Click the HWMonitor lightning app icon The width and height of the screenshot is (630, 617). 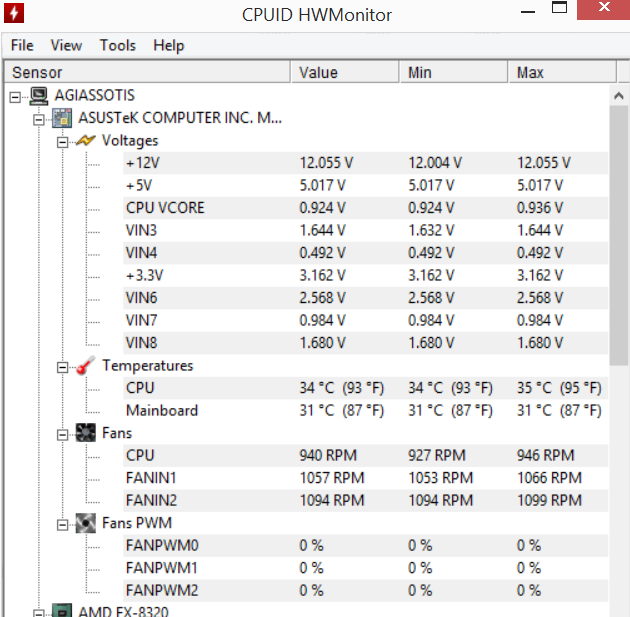pos(14,13)
